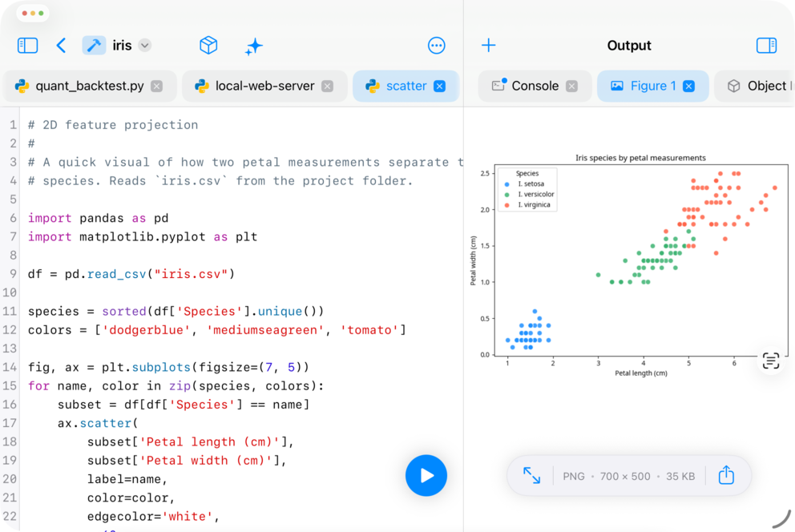Click 'dodgerblue' color string in code
795x532 pixels.
coord(146,330)
